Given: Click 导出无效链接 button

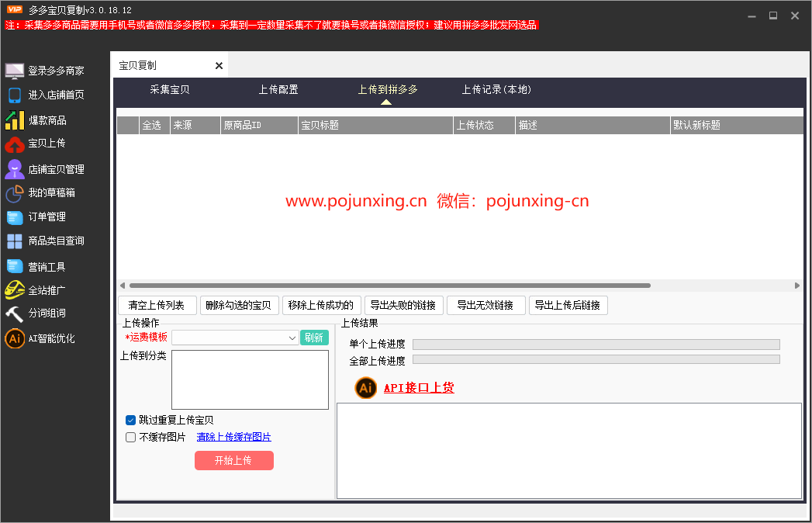Looking at the screenshot, I should (x=485, y=305).
